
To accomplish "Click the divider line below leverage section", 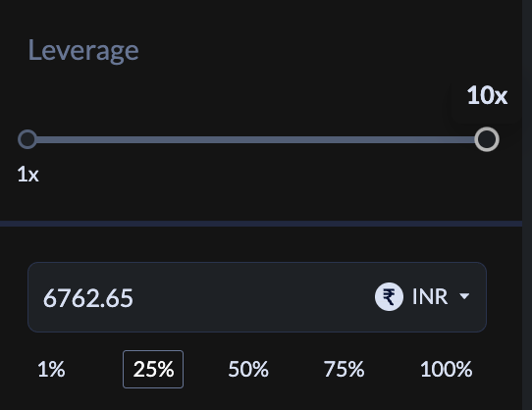I will coord(261,224).
